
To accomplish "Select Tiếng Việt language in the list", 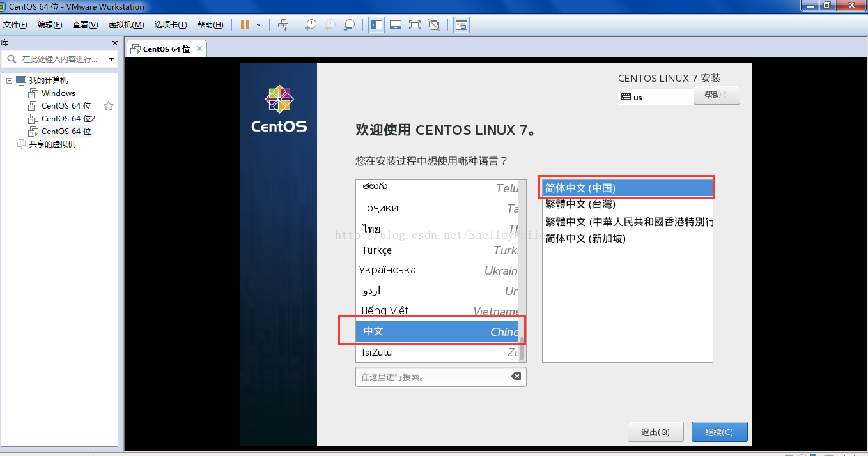I will click(x=437, y=311).
